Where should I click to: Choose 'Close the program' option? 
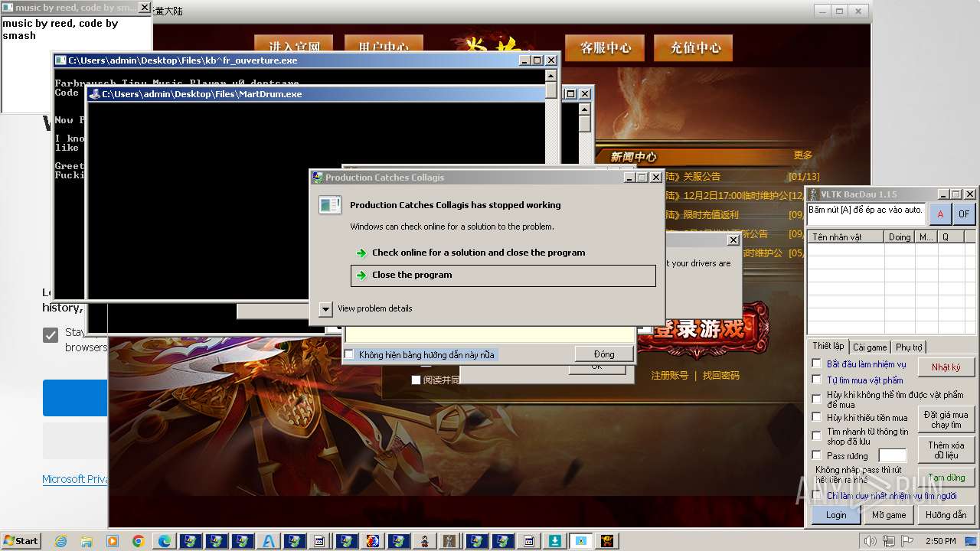click(x=503, y=275)
